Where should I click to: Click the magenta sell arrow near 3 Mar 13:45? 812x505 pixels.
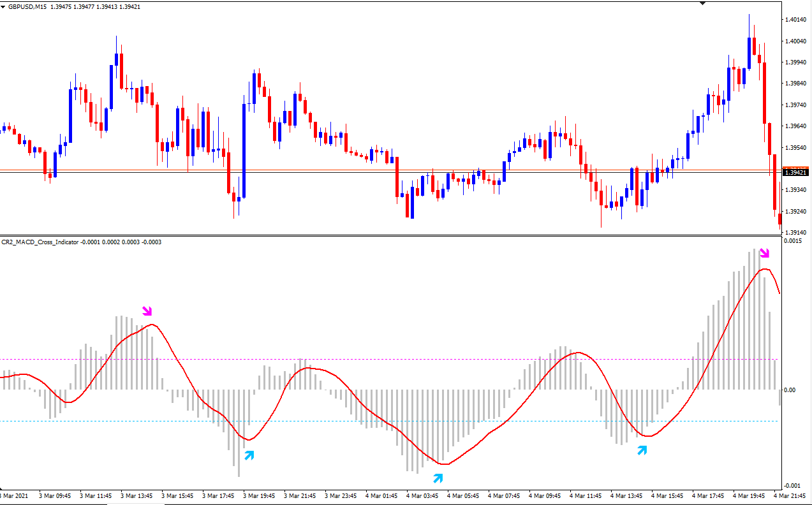coord(147,311)
